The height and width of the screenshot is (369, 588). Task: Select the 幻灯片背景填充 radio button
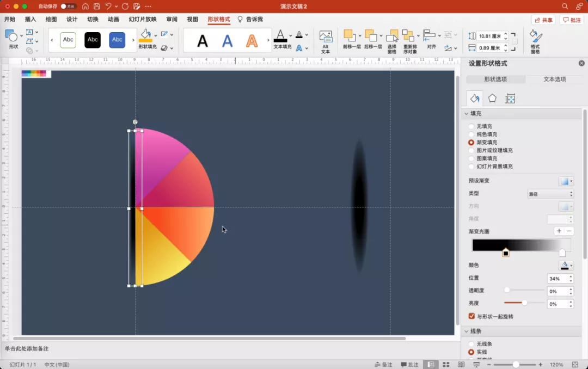pos(471,167)
